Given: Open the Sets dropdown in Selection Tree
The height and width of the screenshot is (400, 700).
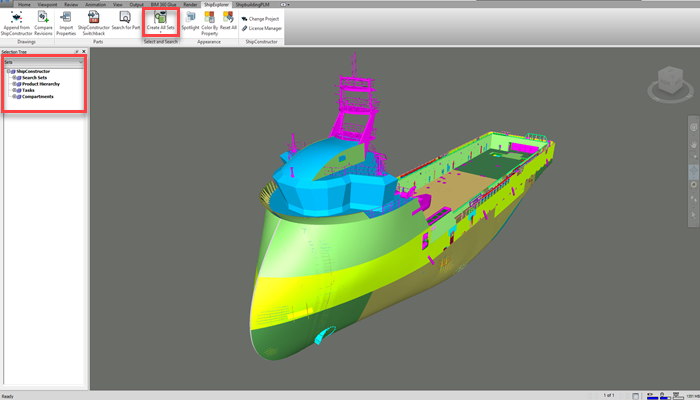Looking at the screenshot, I should coord(80,62).
